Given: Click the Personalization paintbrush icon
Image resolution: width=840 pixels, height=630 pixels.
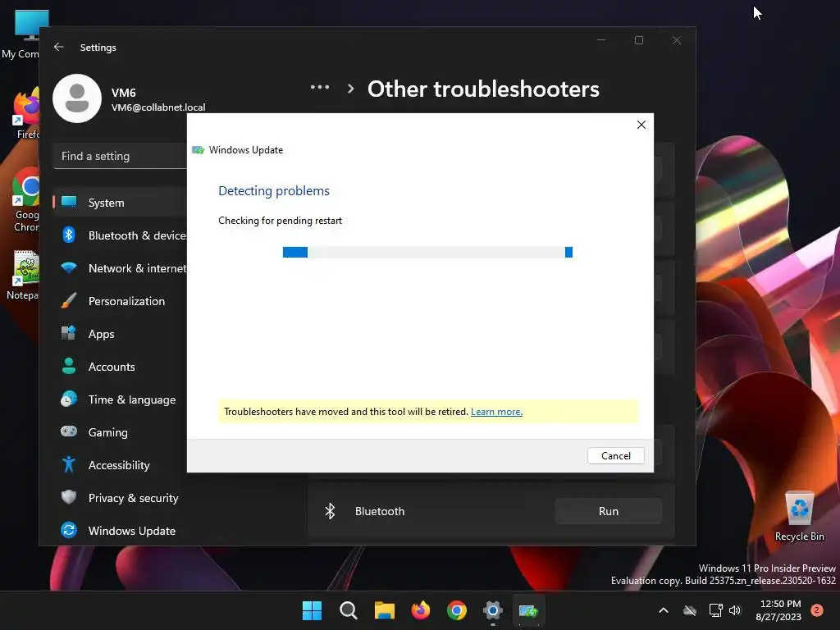Looking at the screenshot, I should (x=69, y=300).
